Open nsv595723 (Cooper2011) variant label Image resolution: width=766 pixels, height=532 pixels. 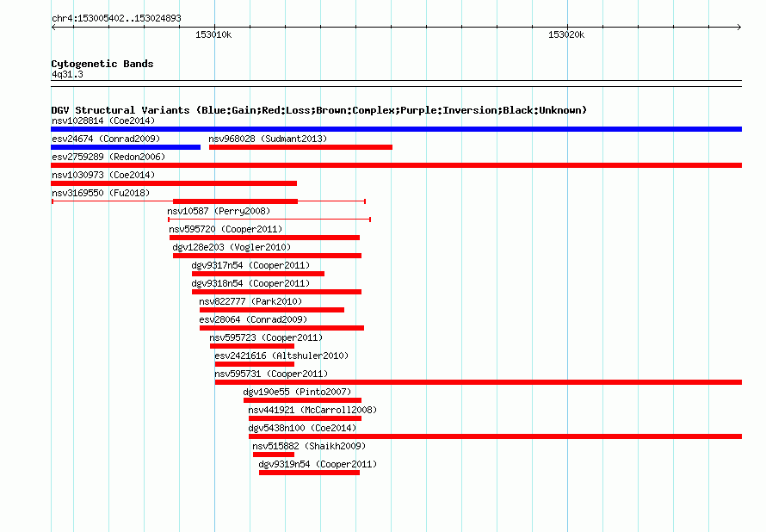[x=266, y=337]
